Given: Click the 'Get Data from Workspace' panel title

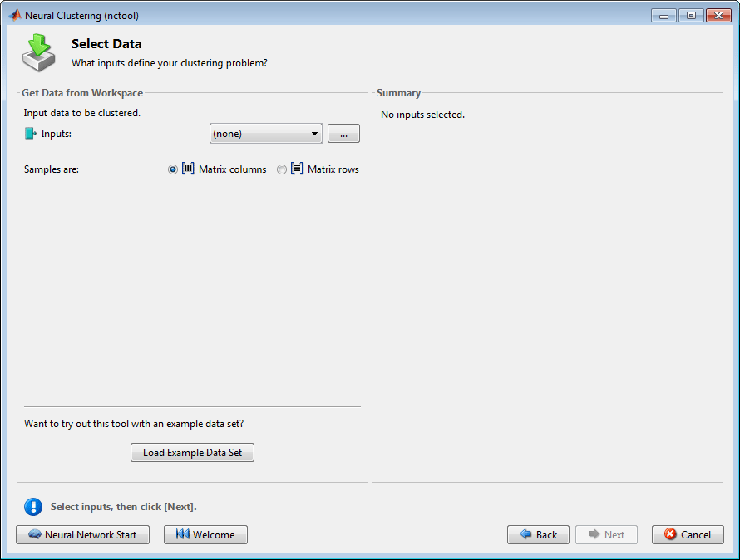Looking at the screenshot, I should click(x=82, y=93).
